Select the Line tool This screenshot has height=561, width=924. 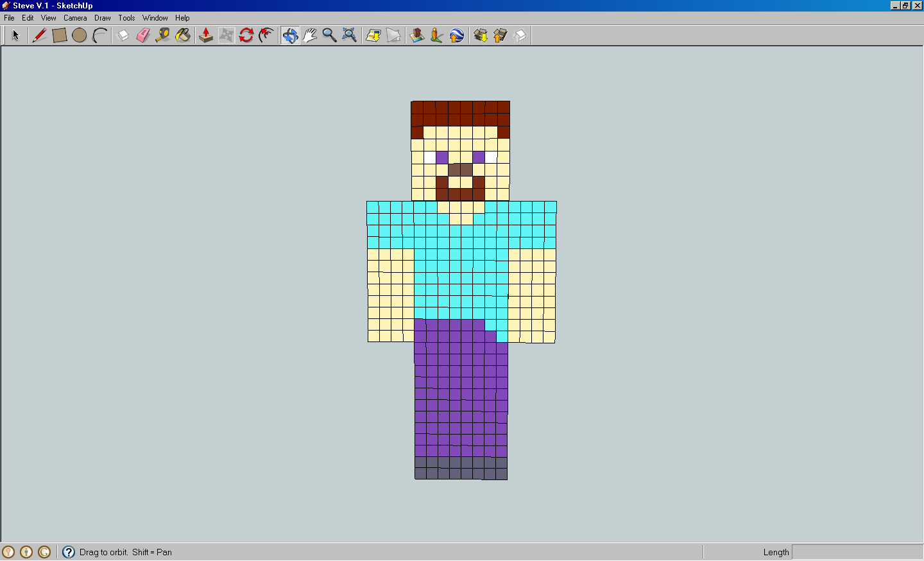click(x=39, y=35)
